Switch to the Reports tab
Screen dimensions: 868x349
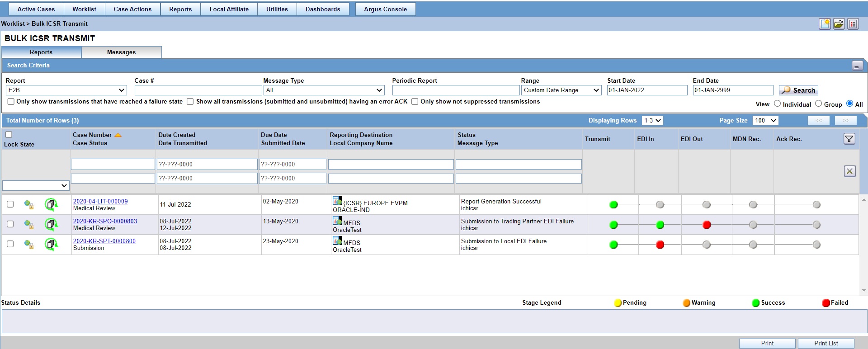(x=41, y=52)
